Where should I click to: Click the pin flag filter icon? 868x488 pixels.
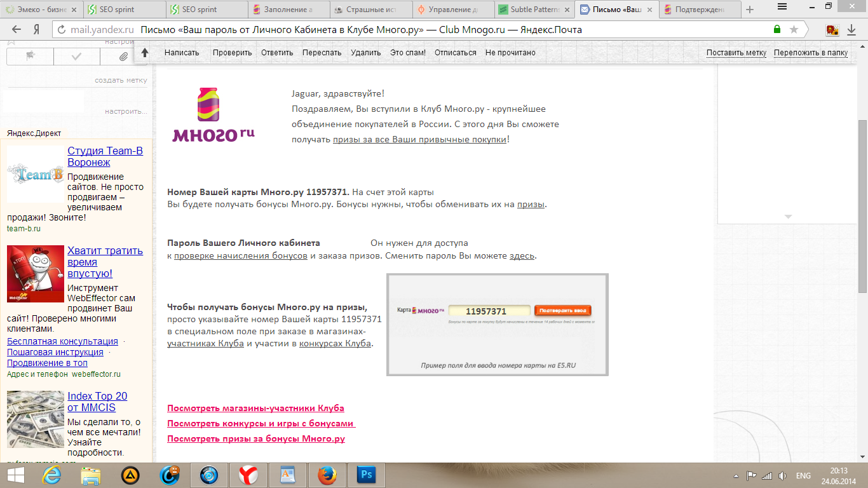30,57
